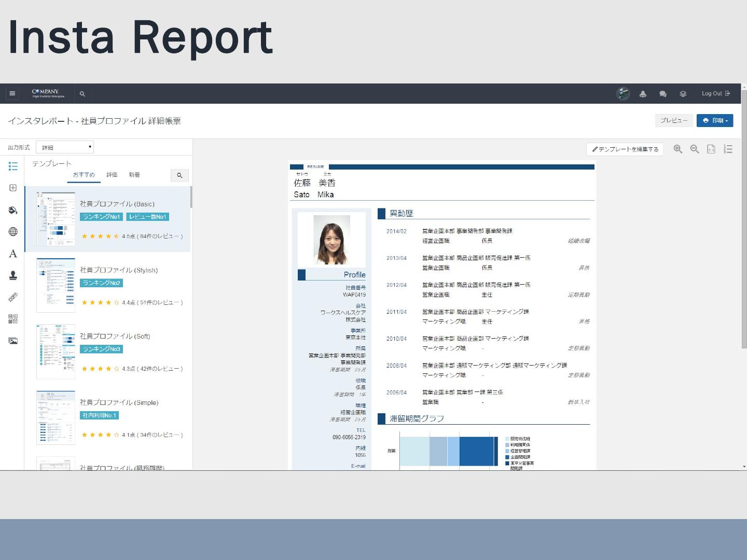Select the 社員プロファイル (Stylish) template thumbnail
This screenshot has width=747, height=560.
56,285
